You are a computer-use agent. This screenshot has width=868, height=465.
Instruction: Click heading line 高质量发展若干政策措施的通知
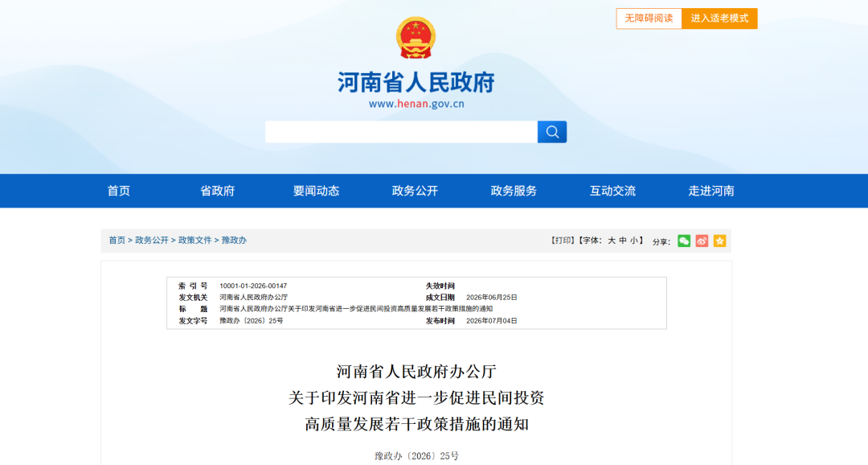click(x=416, y=425)
